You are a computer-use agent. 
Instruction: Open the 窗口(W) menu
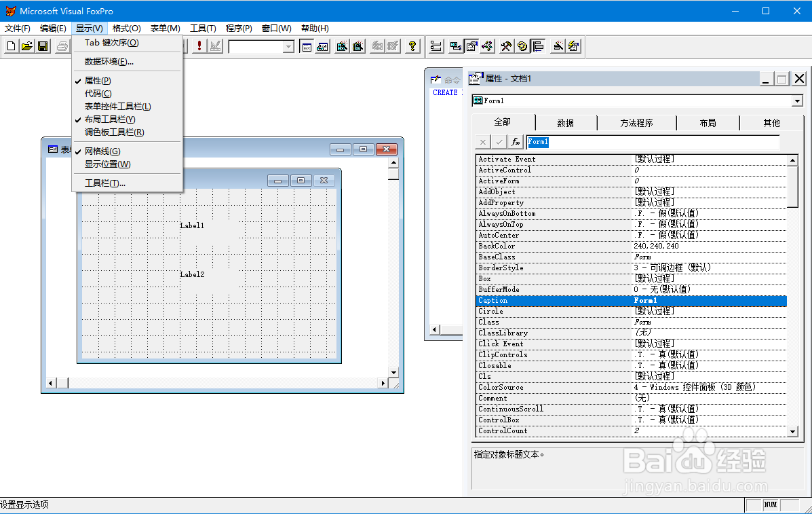click(277, 28)
